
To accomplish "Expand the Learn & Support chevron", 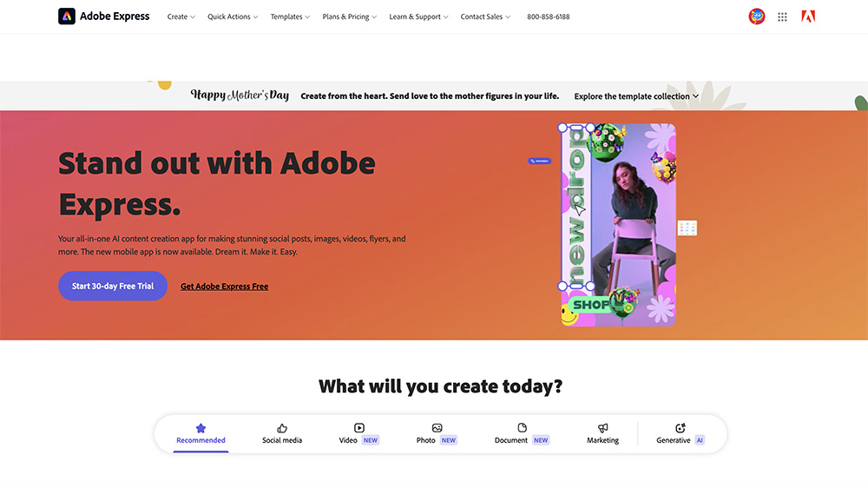I will (x=445, y=17).
